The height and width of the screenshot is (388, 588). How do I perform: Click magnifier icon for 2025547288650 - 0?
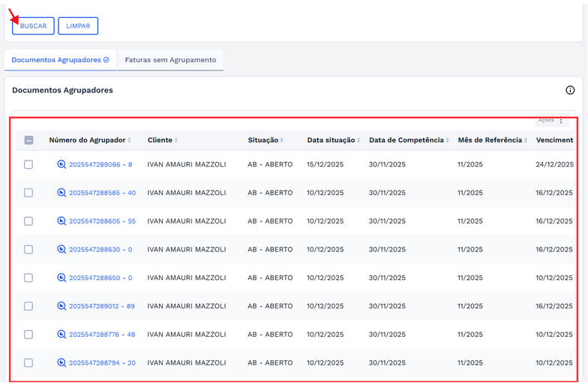click(61, 278)
